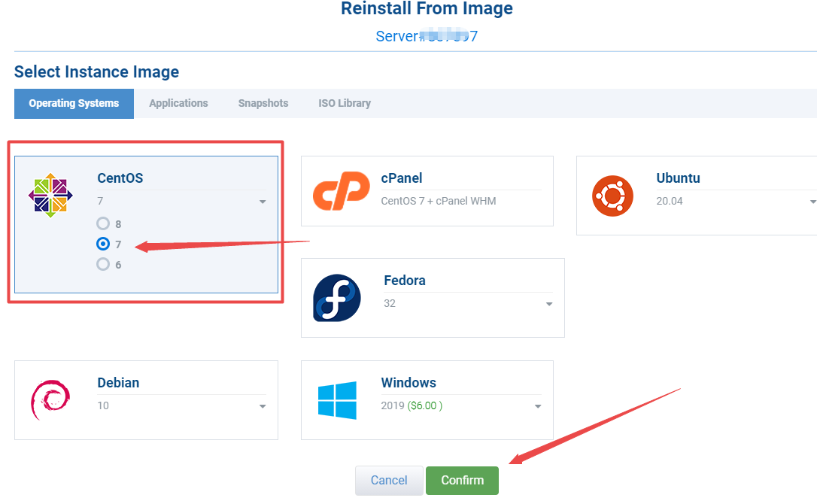
Task: Click the Fedora logo icon
Action: [336, 298]
